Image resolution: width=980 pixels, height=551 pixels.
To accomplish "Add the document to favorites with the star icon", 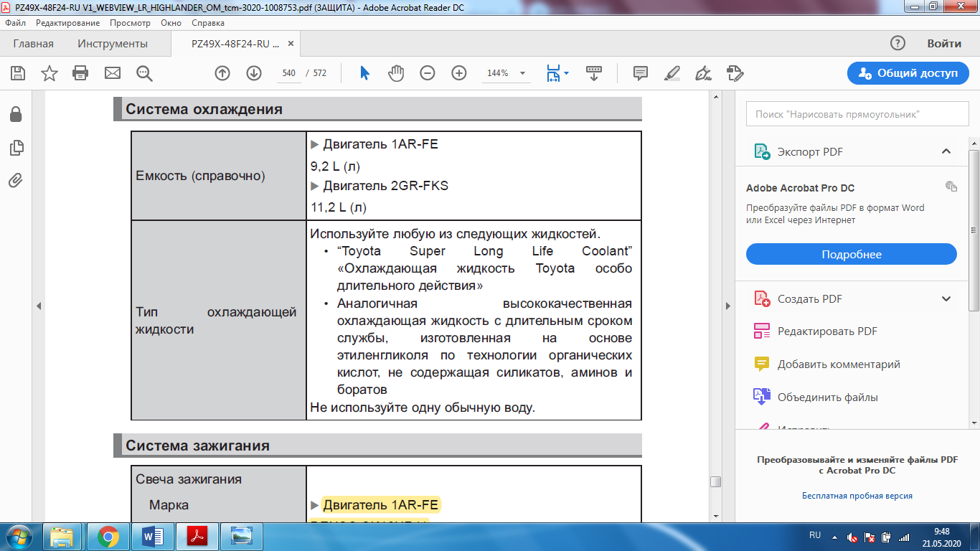I will [50, 73].
